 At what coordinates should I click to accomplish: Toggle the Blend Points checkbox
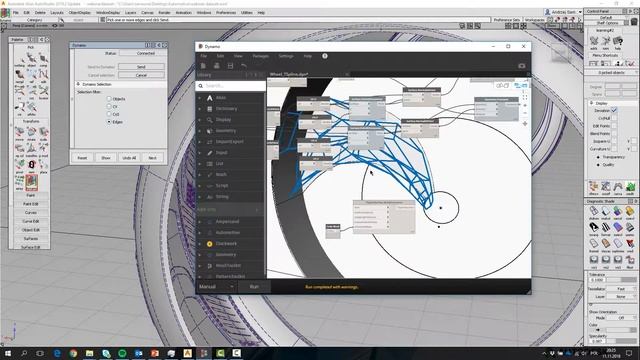[x=614, y=133]
